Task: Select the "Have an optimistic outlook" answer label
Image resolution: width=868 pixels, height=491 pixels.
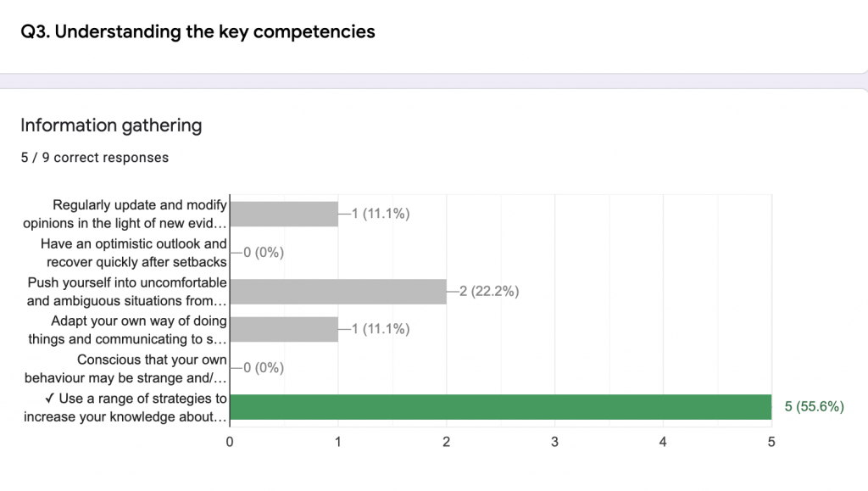Action: click(134, 252)
